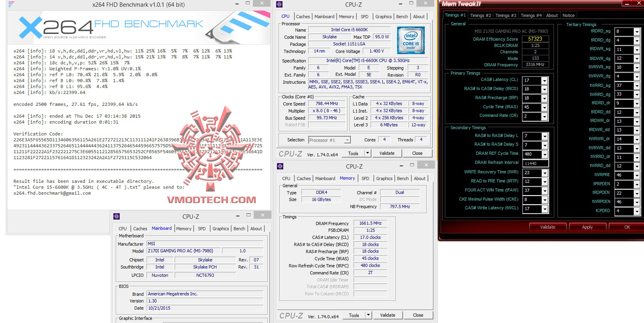Open the RAS# to CAS# Delay (tRCD) dropdown in Mem TweakIt

[x=544, y=89]
